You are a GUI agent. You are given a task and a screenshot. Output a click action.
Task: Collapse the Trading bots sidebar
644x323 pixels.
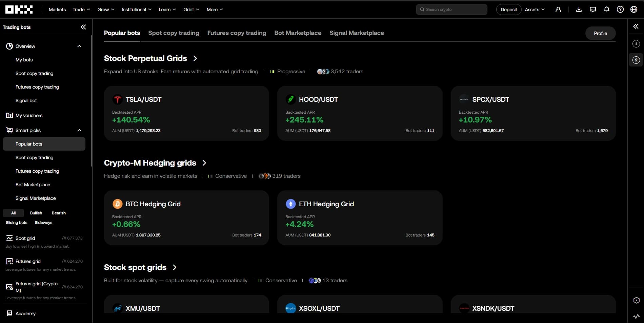pyautogui.click(x=83, y=27)
